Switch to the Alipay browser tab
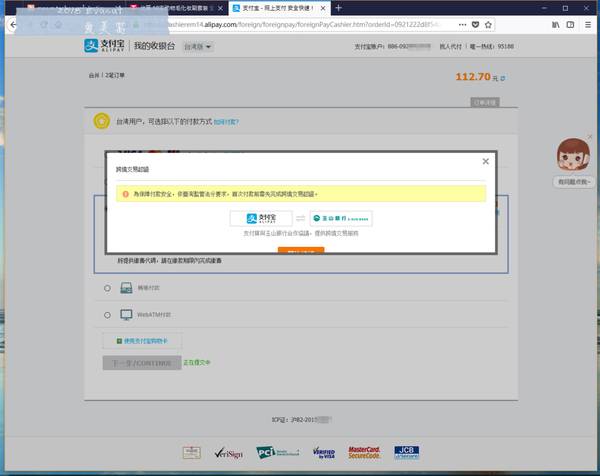Viewport: 600px width, 476px height. [x=279, y=8]
